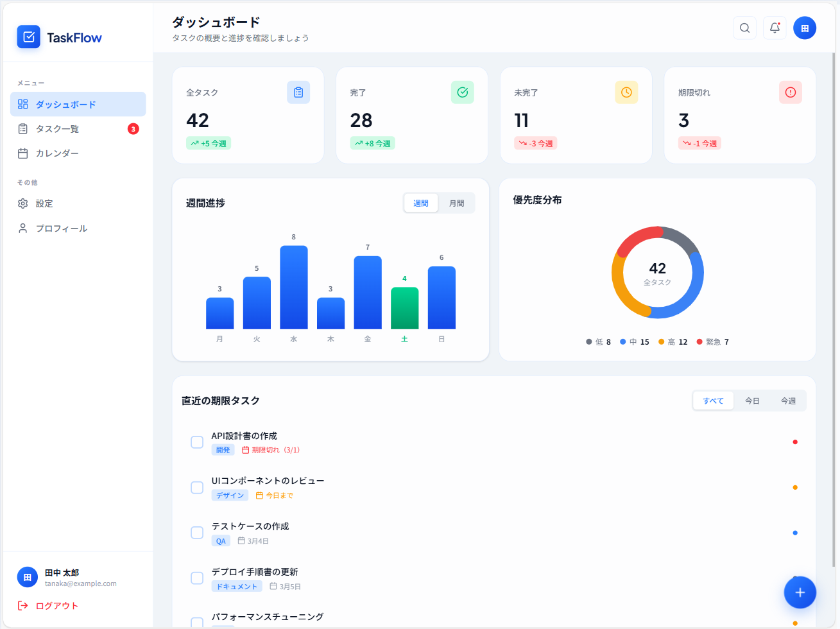Click the TaskFlow logo icon
The image size is (840, 629).
(29, 37)
